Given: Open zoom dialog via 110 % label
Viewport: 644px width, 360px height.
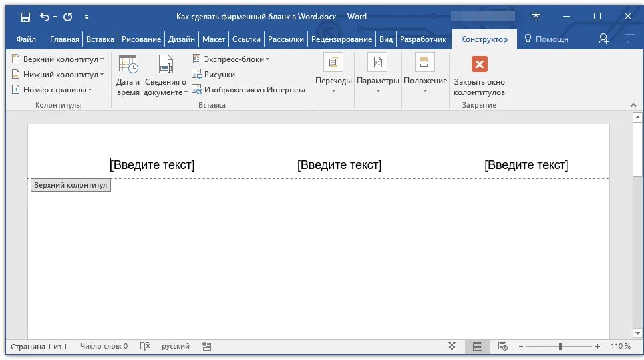Looking at the screenshot, I should [620, 347].
